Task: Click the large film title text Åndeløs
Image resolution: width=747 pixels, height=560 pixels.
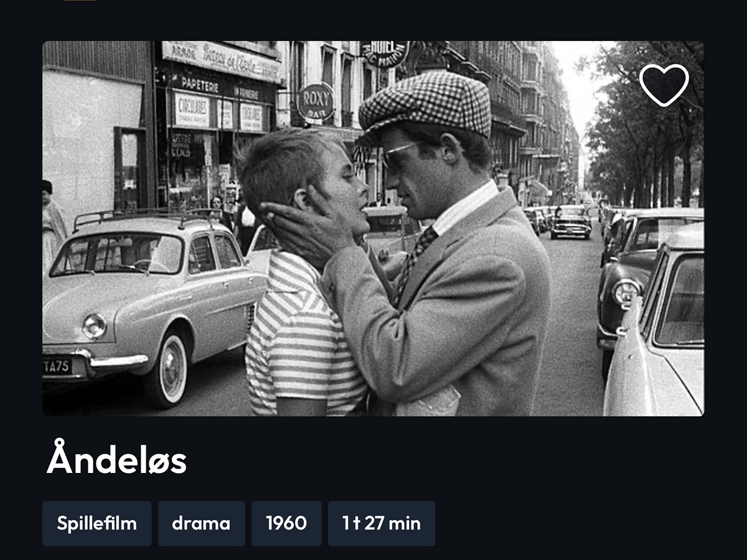Action: [x=117, y=459]
